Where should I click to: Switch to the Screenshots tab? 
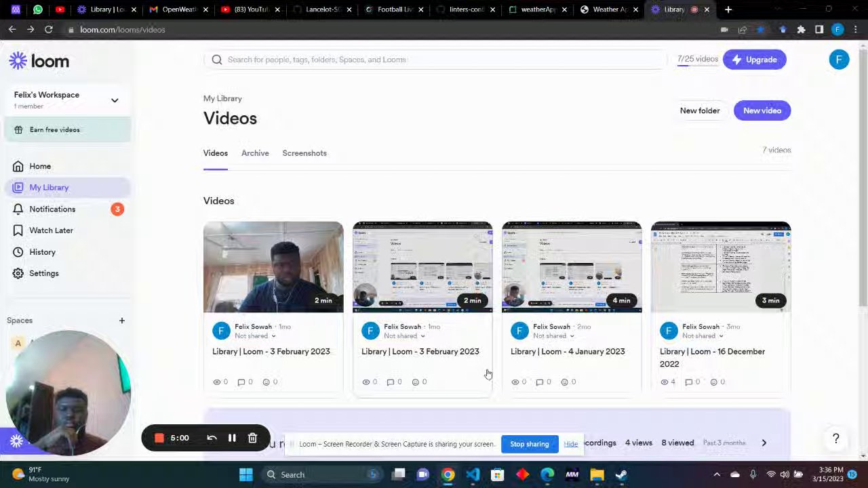click(304, 153)
